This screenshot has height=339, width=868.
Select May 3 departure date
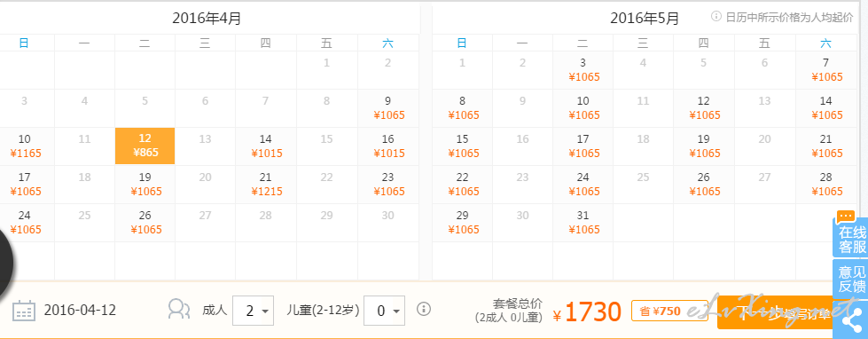583,70
